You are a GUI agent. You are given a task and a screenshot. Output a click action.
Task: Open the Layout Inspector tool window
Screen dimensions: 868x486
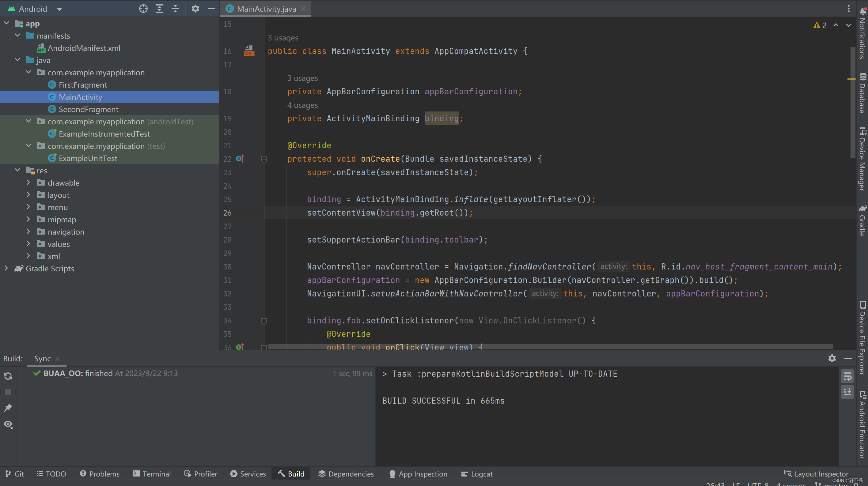point(817,474)
